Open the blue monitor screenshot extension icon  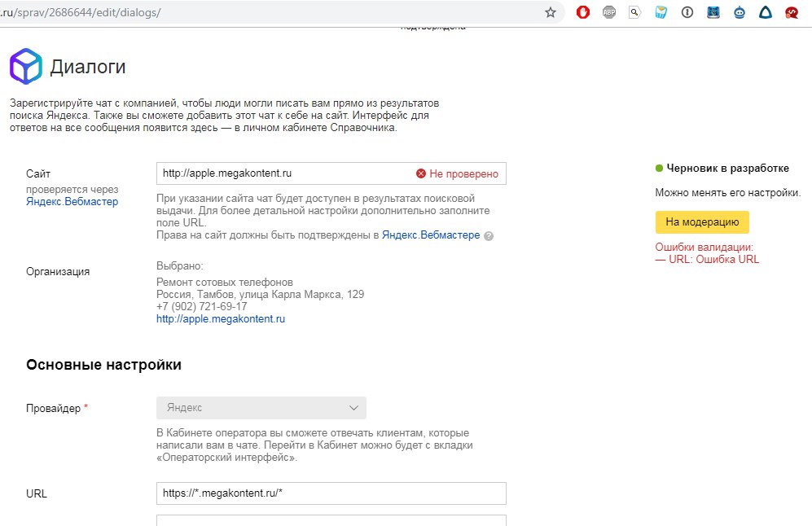[713, 12]
